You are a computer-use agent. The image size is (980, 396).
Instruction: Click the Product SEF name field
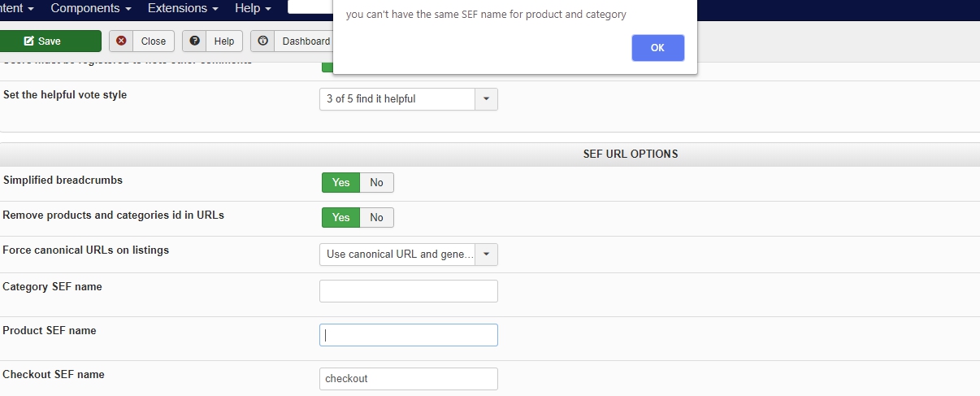[408, 335]
